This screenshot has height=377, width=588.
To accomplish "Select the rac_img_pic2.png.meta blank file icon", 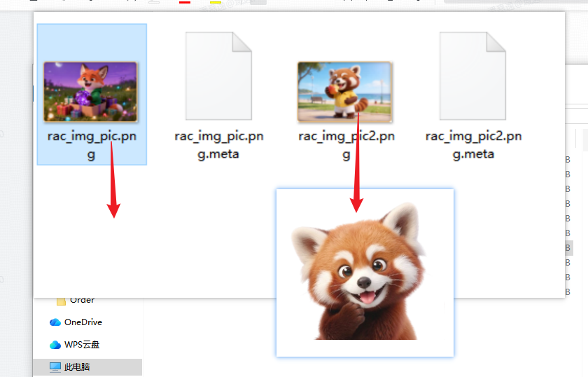I will [472, 77].
